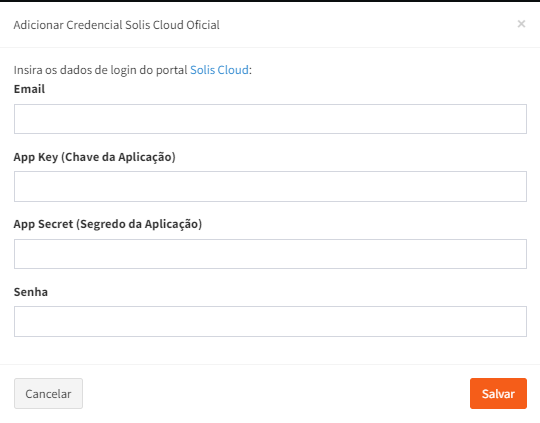Click the App Secret (Segredo da Aplicação) label

(108, 224)
